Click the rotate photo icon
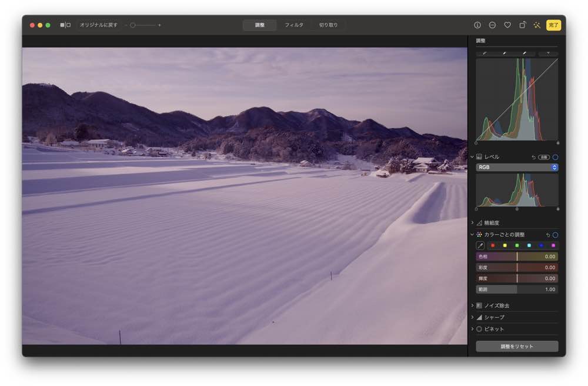The height and width of the screenshot is (386, 588). pyautogui.click(x=522, y=25)
